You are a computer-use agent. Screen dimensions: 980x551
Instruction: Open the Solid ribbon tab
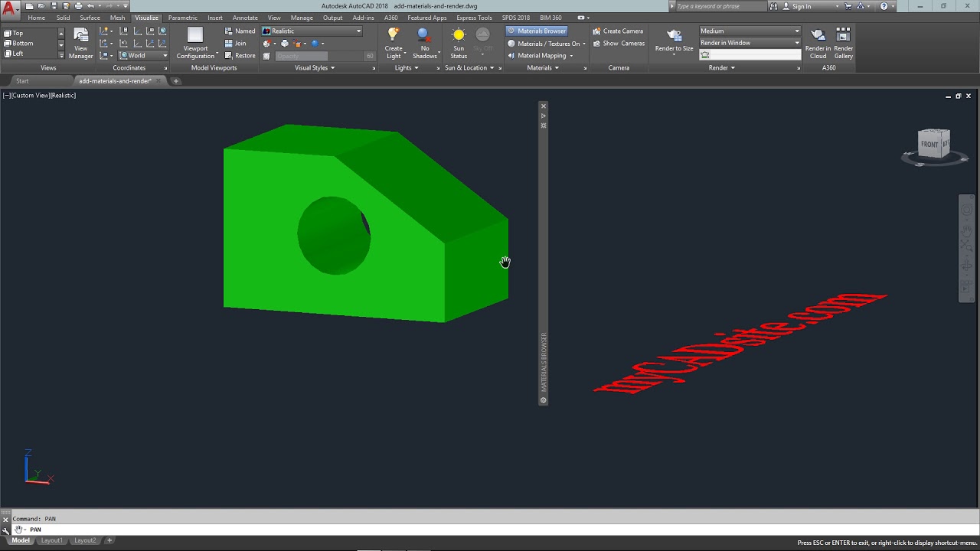63,18
